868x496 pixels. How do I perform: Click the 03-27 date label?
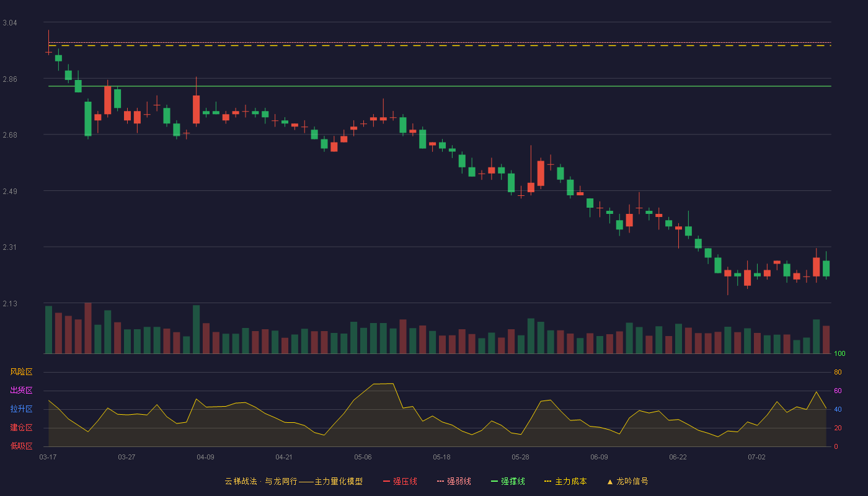pos(126,457)
